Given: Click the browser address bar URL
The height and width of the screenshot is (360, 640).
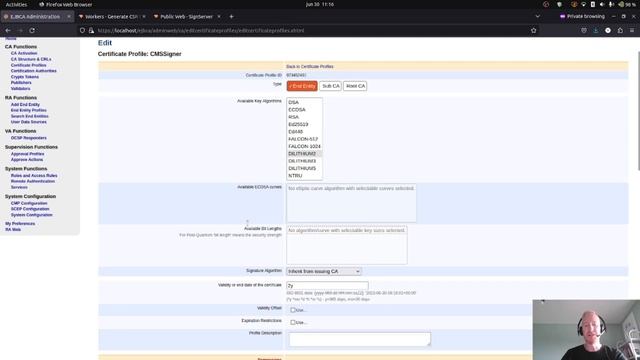Looking at the screenshot, I should tap(201, 31).
